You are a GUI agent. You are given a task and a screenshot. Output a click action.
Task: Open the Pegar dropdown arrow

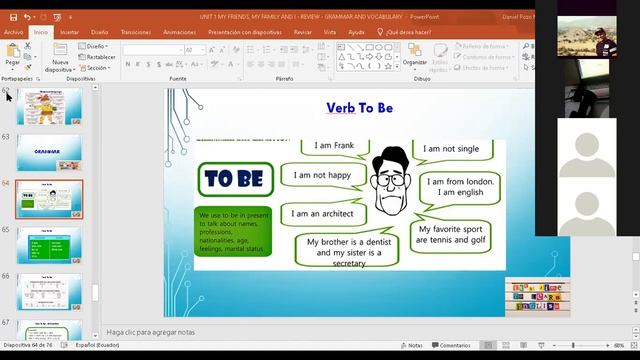pyautogui.click(x=13, y=69)
